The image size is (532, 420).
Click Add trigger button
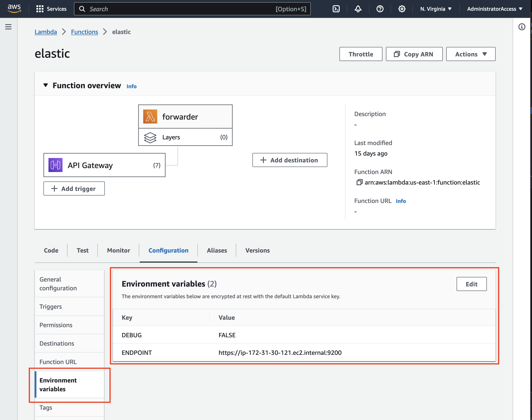(74, 189)
